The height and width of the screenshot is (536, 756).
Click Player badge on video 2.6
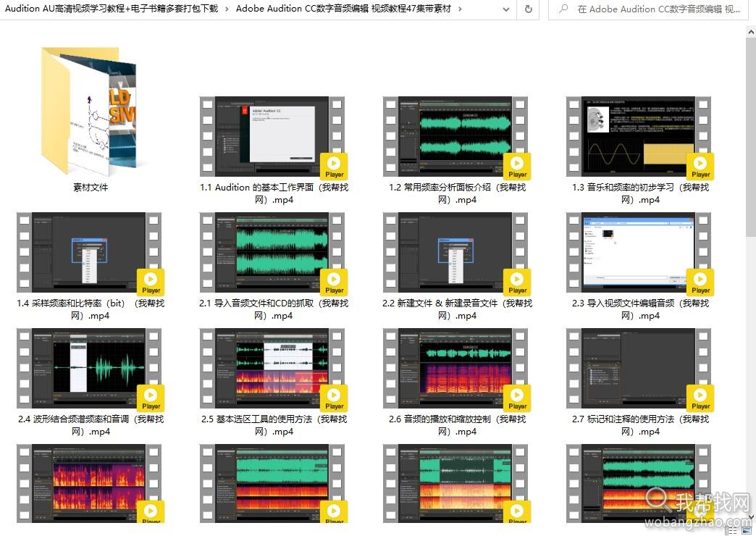click(517, 398)
